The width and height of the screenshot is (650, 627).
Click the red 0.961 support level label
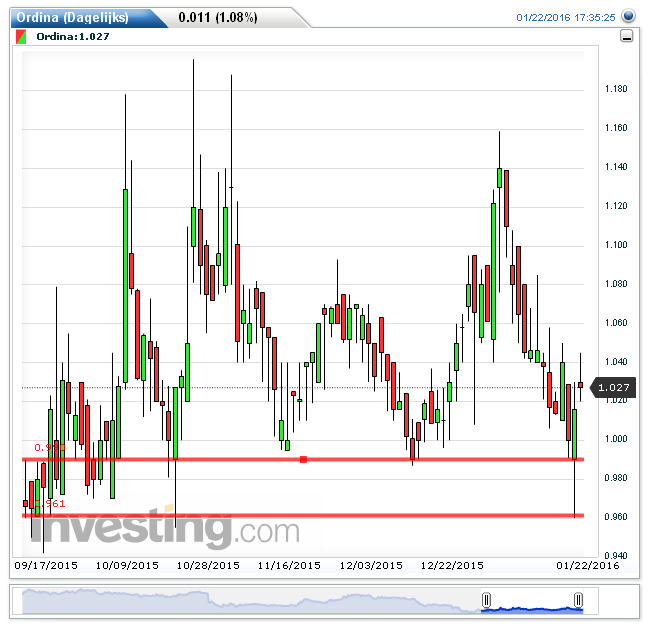pyautogui.click(x=50, y=504)
